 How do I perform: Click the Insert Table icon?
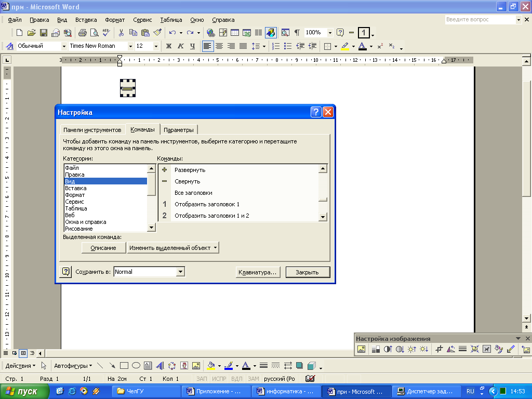(x=235, y=33)
